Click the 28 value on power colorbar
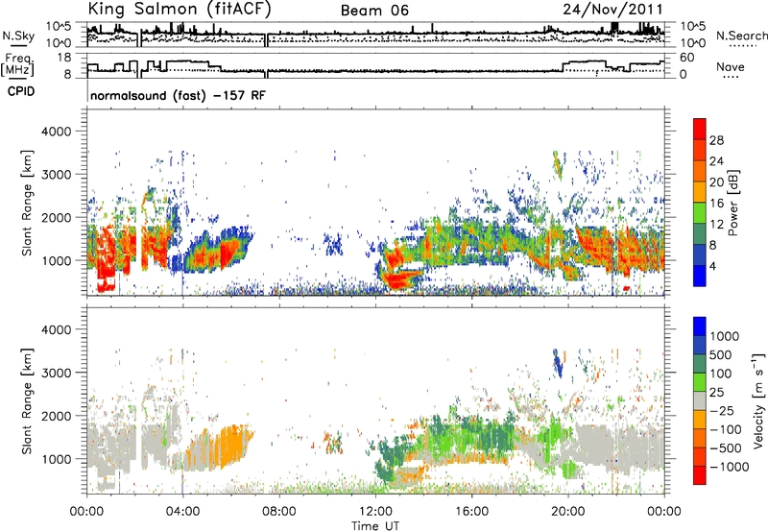This screenshot has height=532, width=768. (716, 140)
